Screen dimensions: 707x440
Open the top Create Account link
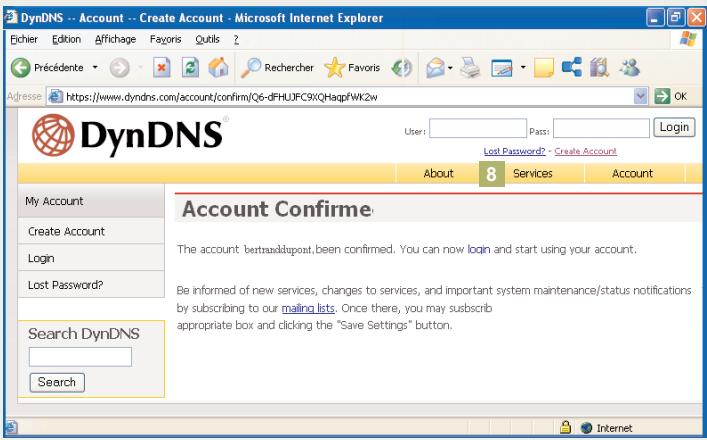[585, 151]
